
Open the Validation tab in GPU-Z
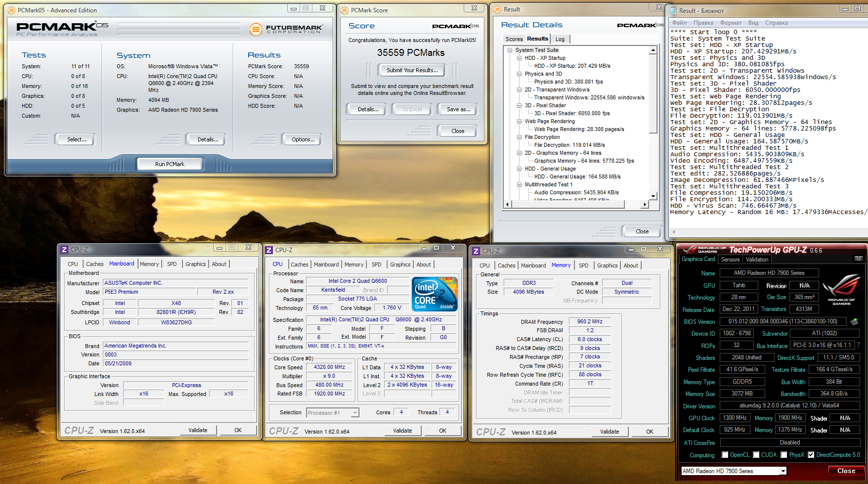click(x=757, y=260)
